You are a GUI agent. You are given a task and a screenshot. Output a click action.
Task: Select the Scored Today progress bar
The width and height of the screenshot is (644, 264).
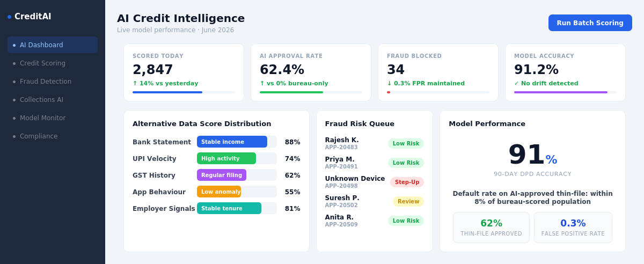[184, 92]
